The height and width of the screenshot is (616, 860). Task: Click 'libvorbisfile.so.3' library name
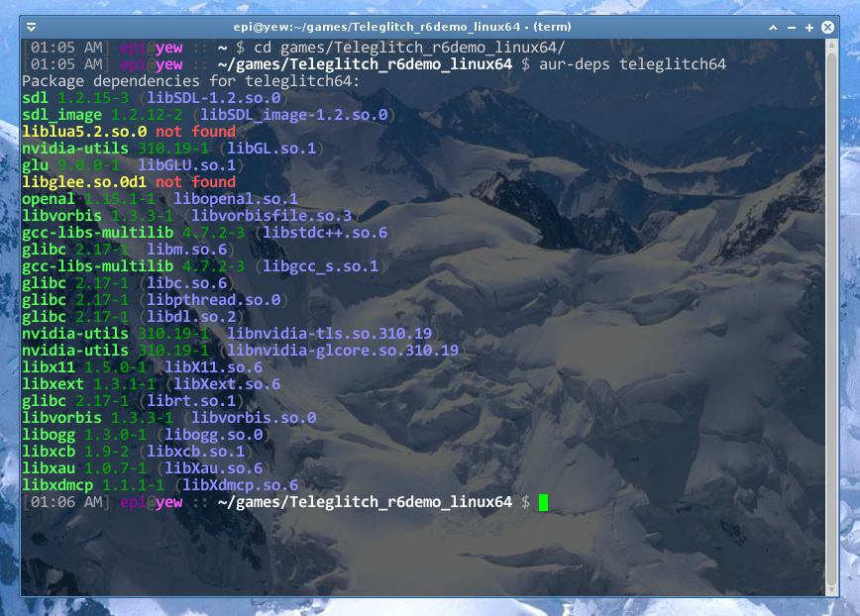click(271, 216)
